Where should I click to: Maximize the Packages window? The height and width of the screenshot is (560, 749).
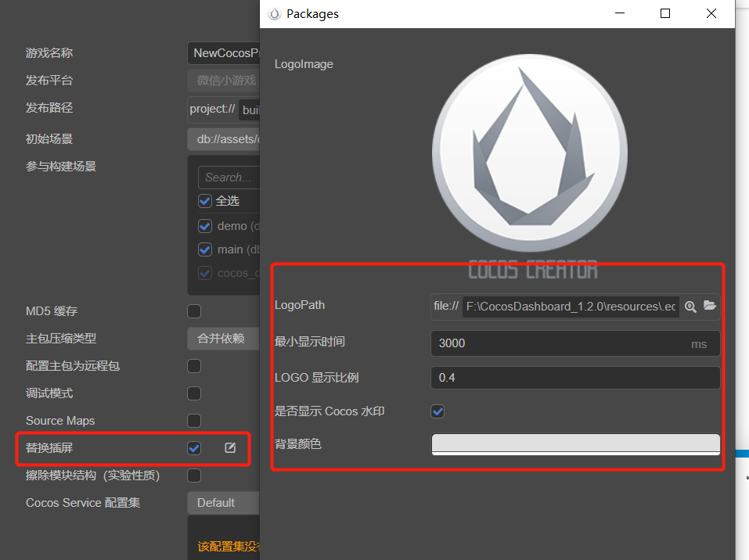(x=665, y=13)
